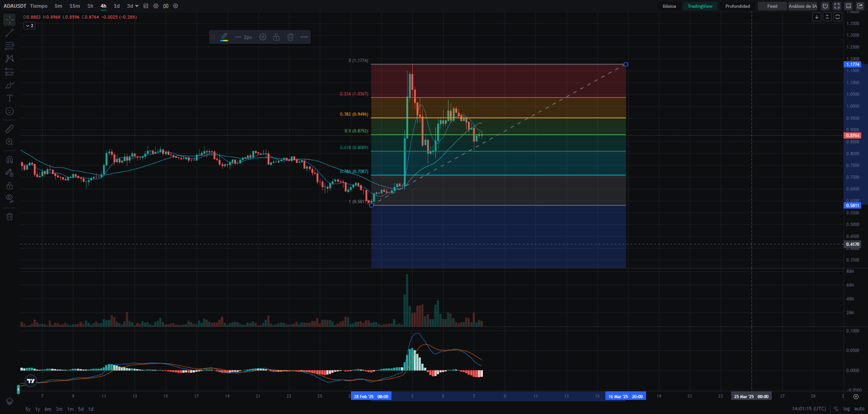Delete the selected Fibonacci drawing
This screenshot has width=868, height=414.
tap(290, 37)
